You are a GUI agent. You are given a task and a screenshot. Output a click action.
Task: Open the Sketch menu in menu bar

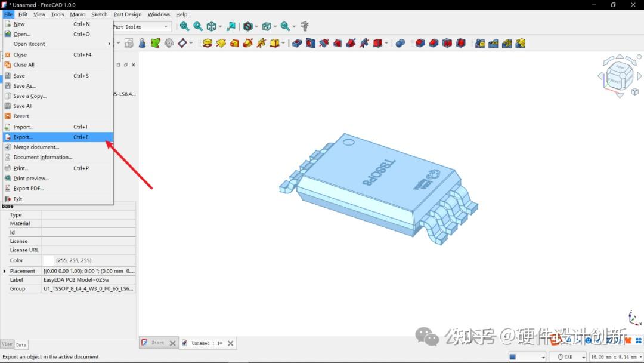point(100,14)
